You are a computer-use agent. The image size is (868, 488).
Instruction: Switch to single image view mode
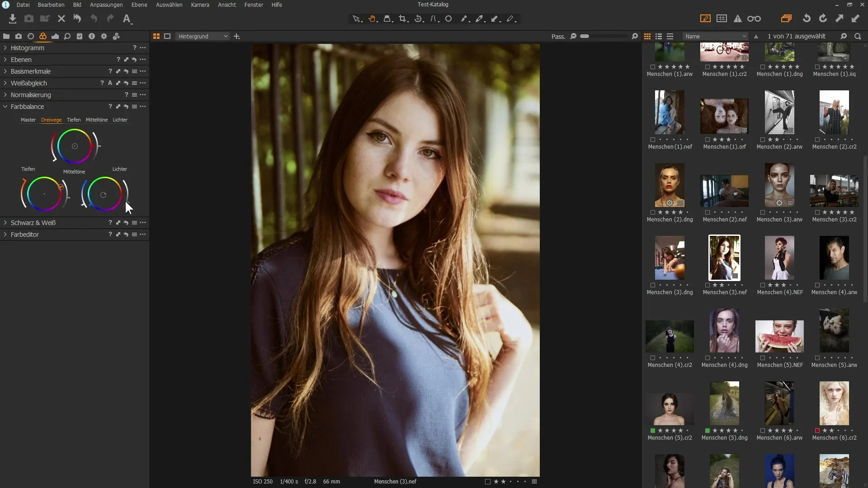click(x=167, y=36)
